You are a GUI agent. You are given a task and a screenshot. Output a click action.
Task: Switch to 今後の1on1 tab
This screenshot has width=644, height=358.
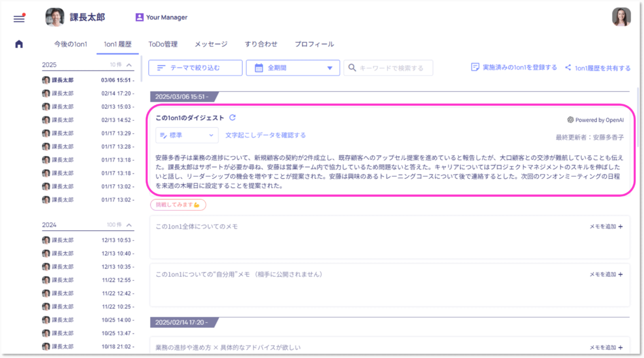(x=70, y=44)
